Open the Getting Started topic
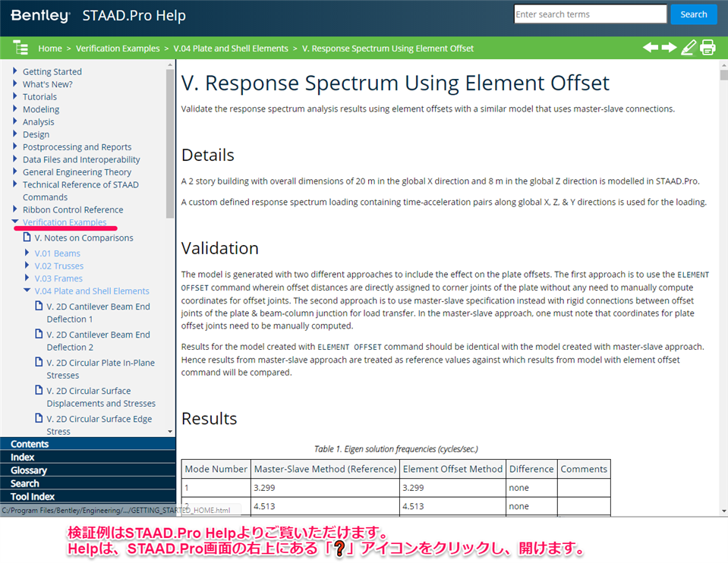 (x=52, y=71)
